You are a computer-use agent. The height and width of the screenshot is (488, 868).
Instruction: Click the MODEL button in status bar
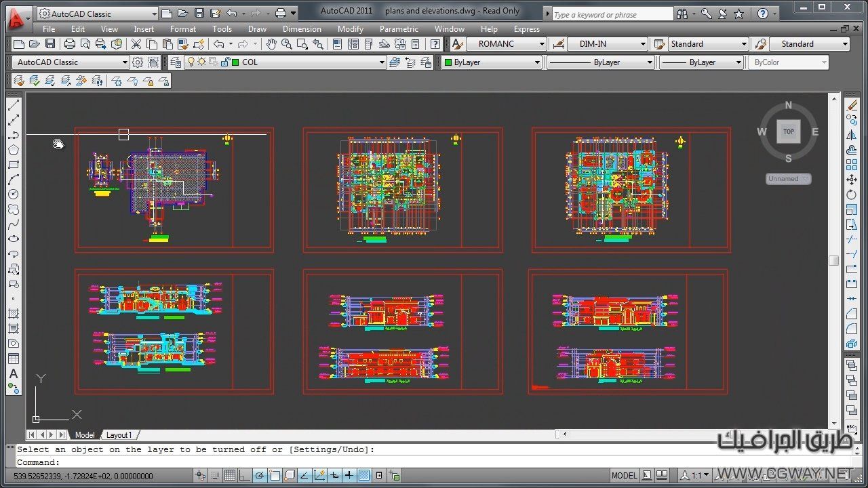(x=624, y=476)
